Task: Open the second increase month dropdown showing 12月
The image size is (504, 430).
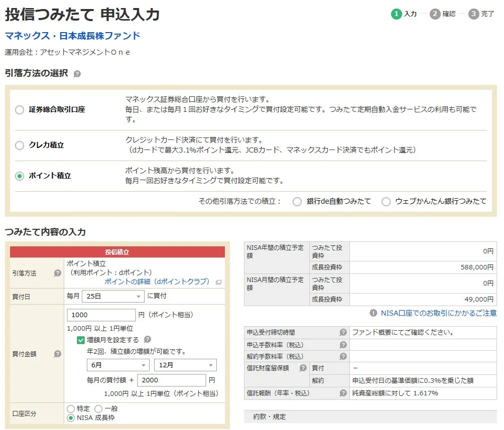Action: (x=186, y=365)
